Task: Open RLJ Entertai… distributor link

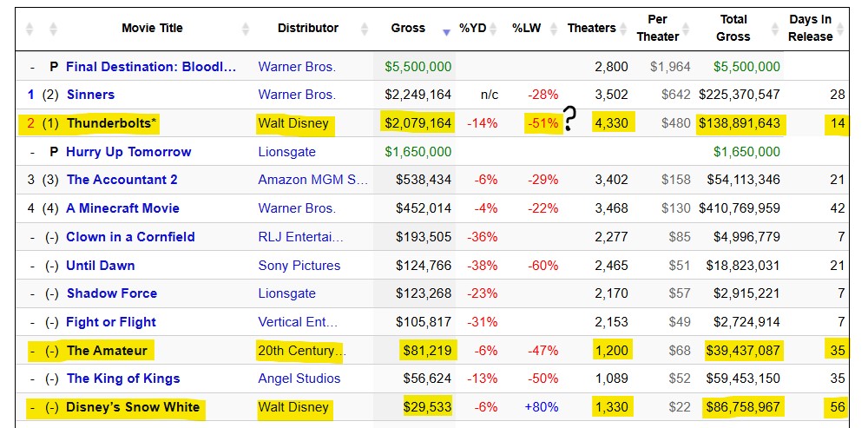Action: 300,237
